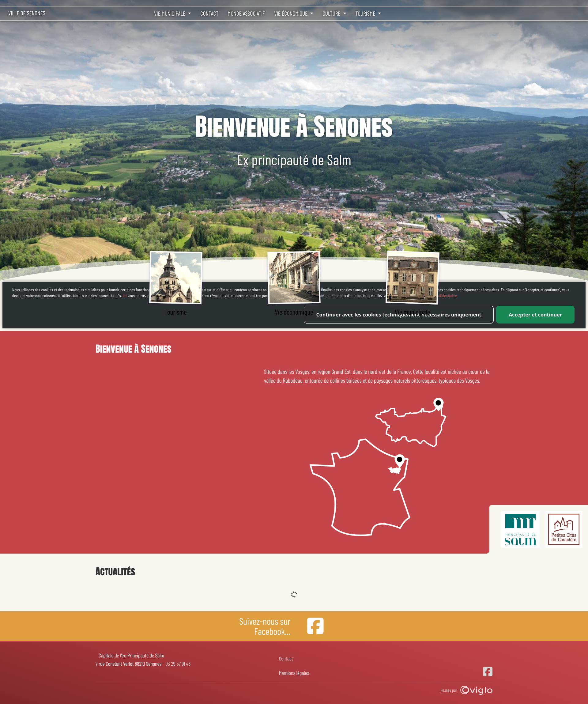Open the Vie économique street thumbnail
The width and height of the screenshot is (588, 704).
(294, 278)
